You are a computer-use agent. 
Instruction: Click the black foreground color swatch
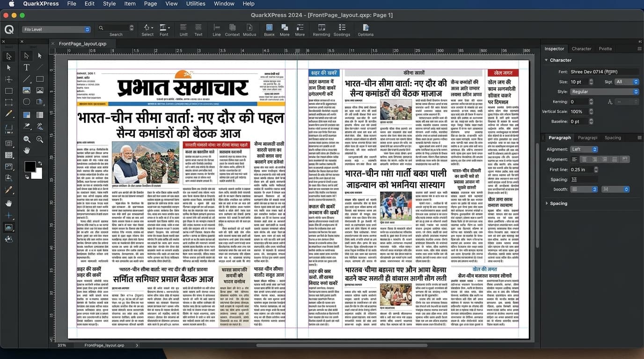30,167
